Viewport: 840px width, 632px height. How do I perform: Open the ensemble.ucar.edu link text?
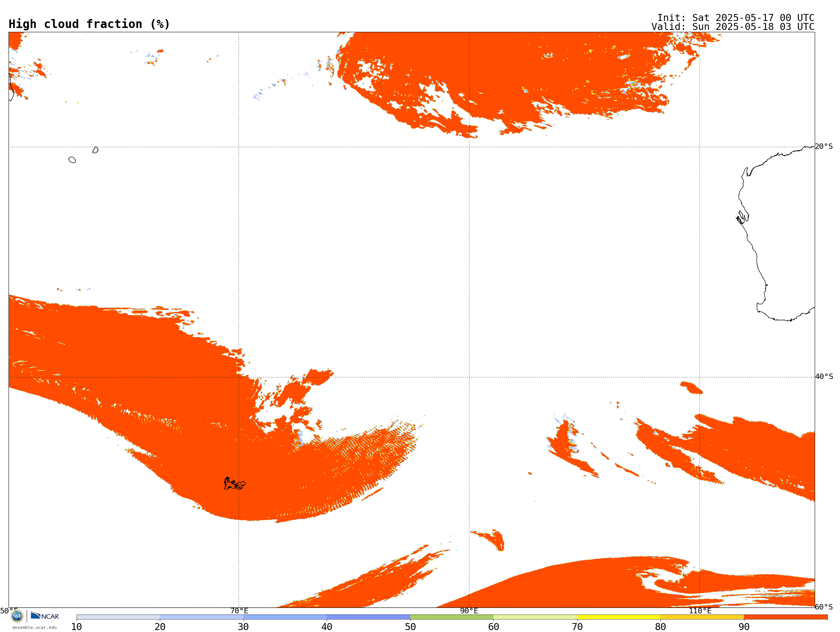point(35,627)
